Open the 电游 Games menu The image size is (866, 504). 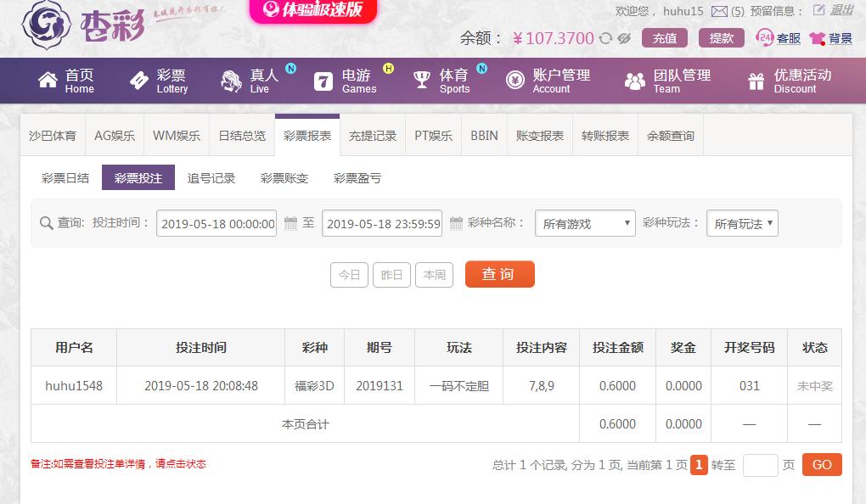coord(346,81)
